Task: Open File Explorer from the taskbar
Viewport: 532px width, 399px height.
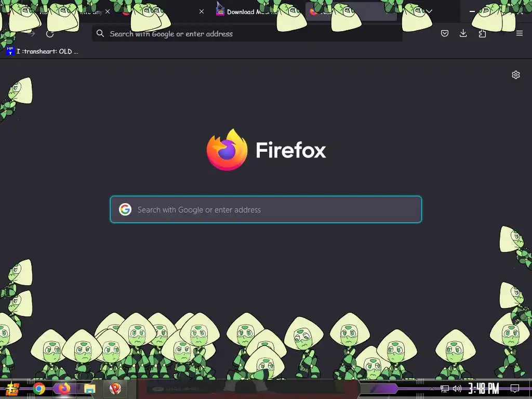Action: coord(89,389)
